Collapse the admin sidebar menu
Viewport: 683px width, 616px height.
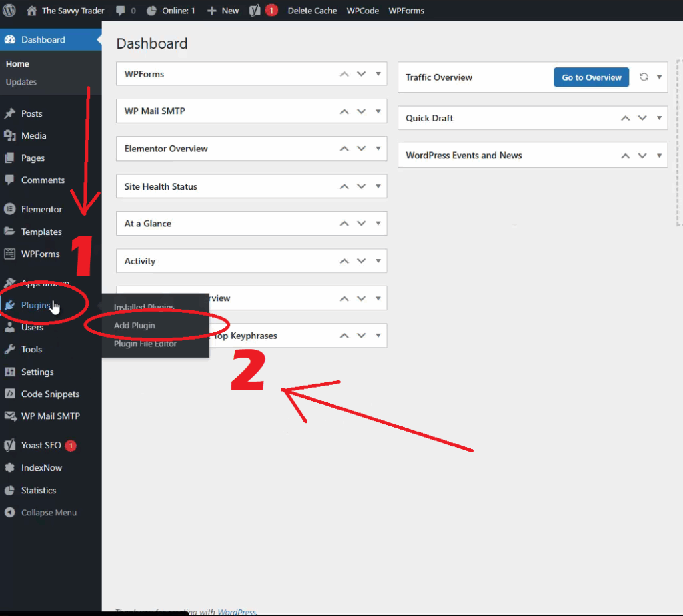pos(40,513)
